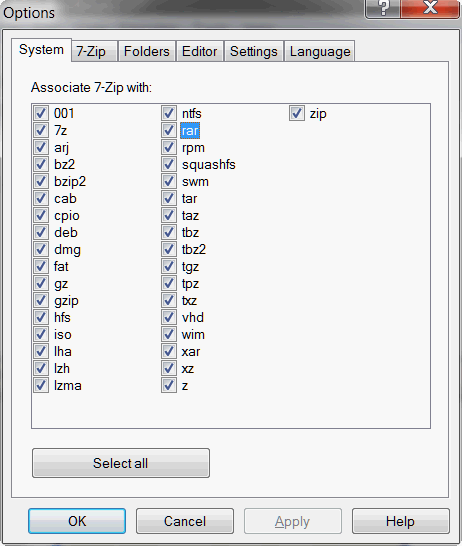The height and width of the screenshot is (546, 462).
Task: Select the ntfs list label
Action: click(191, 113)
